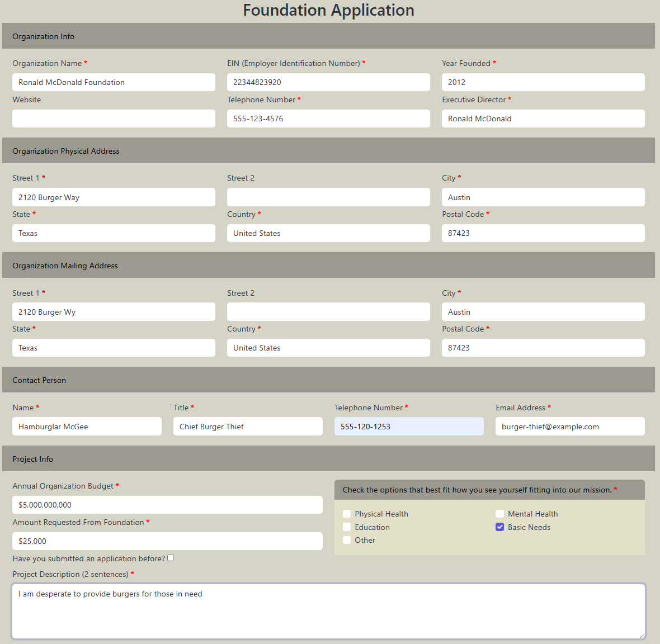Image resolution: width=660 pixels, height=644 pixels.
Task: Grab the Project Description resize handle
Action: [642, 636]
